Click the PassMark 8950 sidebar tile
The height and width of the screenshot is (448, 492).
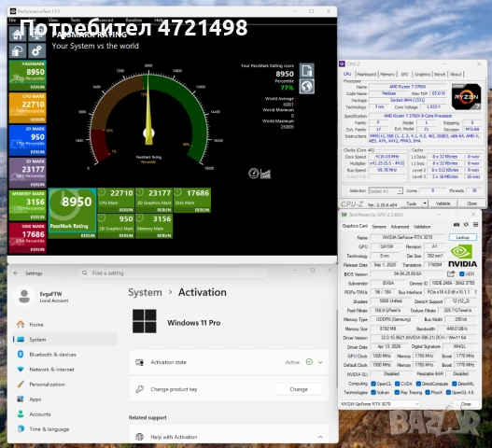(x=28, y=75)
